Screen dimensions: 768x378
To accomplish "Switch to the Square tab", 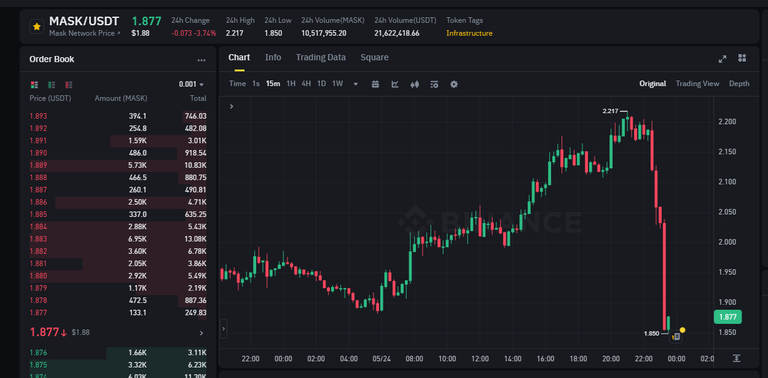I will (374, 57).
